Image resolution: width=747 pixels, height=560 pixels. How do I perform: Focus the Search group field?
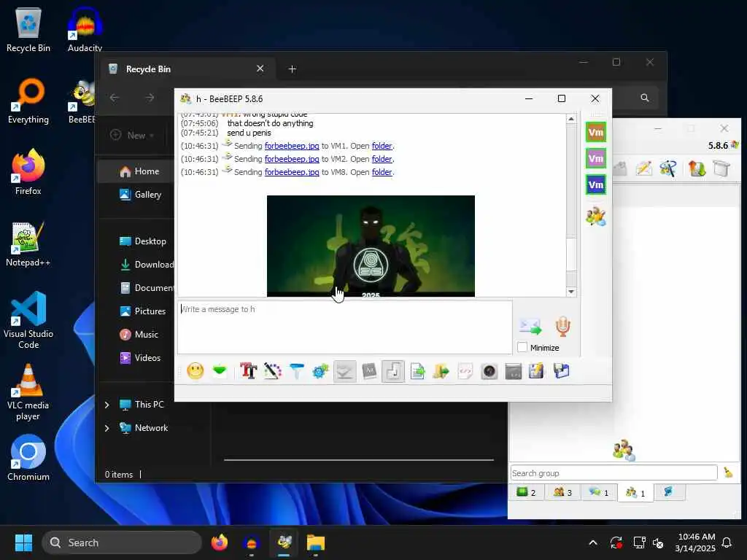click(614, 472)
